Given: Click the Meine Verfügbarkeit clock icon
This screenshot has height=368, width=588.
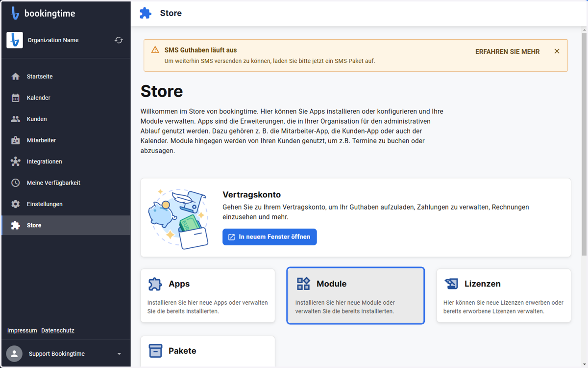Looking at the screenshot, I should [x=16, y=183].
